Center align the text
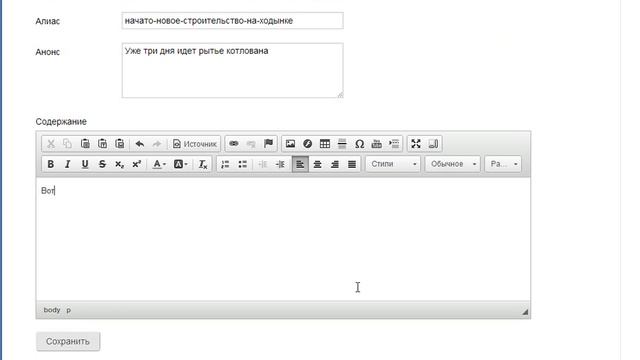Screen dimensions: 640x360 click(317, 164)
